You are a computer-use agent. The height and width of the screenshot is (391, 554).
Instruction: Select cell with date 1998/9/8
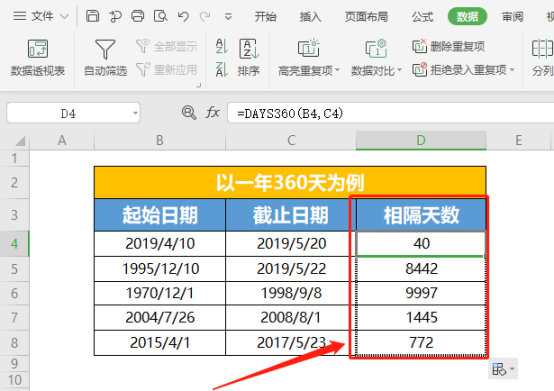coord(291,293)
